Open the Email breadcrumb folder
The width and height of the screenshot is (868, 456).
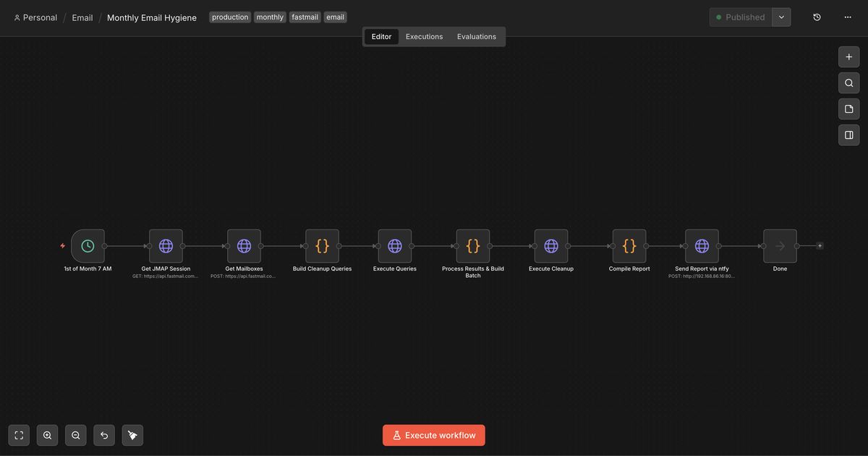[82, 17]
